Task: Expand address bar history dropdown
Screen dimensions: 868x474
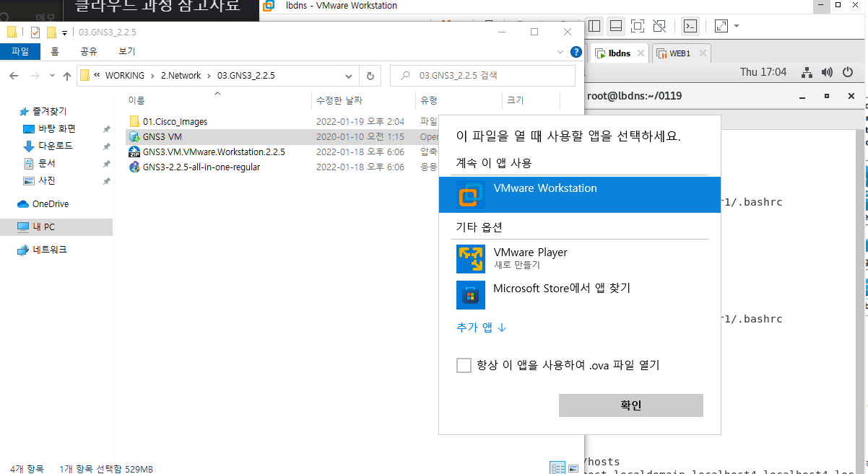Action: click(350, 76)
